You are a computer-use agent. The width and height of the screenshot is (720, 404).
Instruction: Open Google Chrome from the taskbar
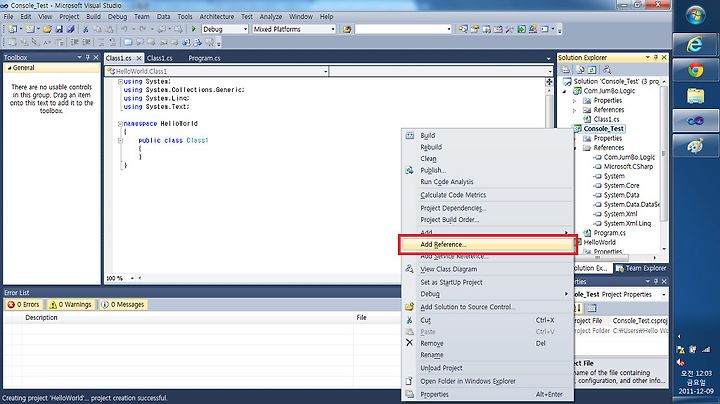[x=695, y=70]
